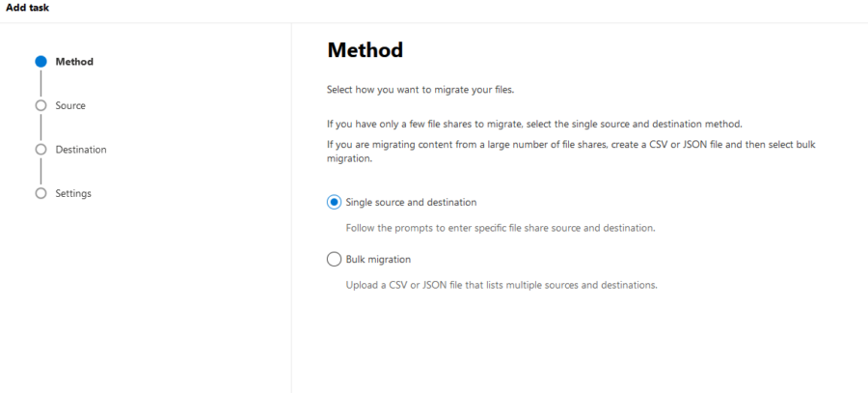This screenshot has height=393, width=868.
Task: Click the 'only a few file shares' paragraph
Action: [x=534, y=125]
